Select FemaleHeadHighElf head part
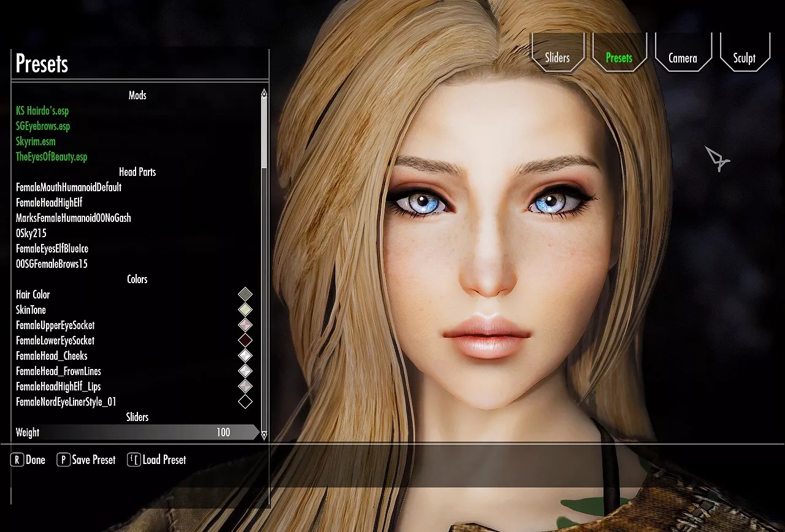The width and height of the screenshot is (785, 532). [49, 203]
